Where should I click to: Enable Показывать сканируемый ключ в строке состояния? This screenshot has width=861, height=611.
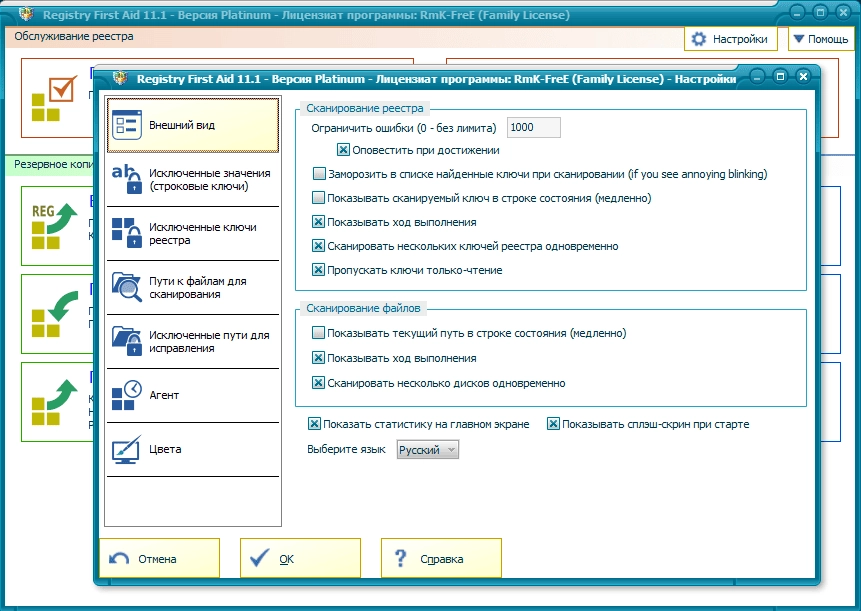point(318,198)
